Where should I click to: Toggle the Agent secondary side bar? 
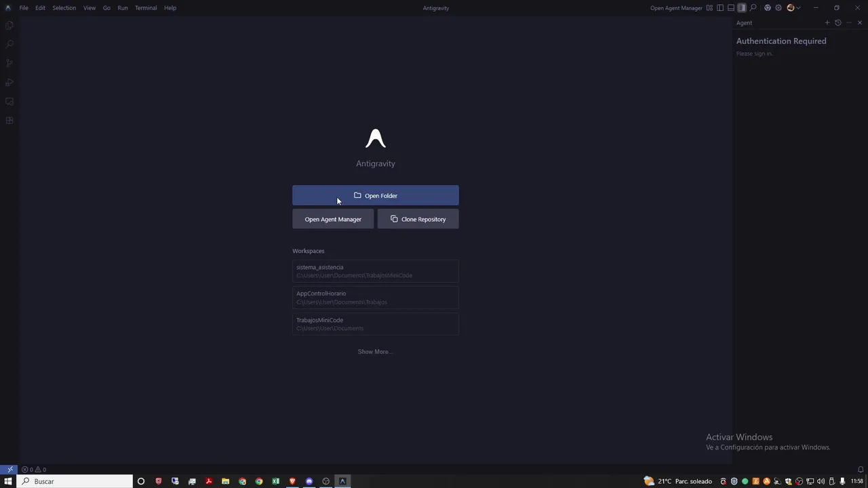(742, 7)
